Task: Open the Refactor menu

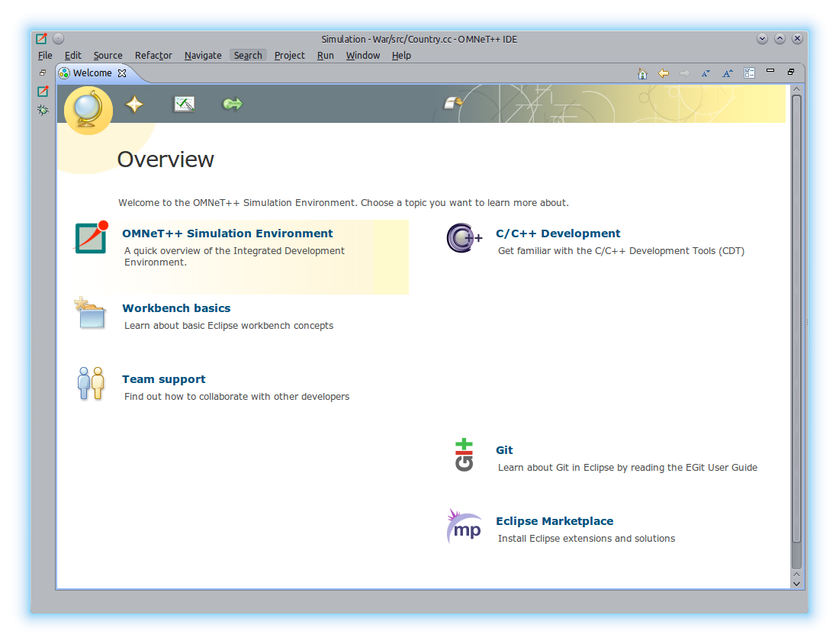Action: tap(153, 56)
